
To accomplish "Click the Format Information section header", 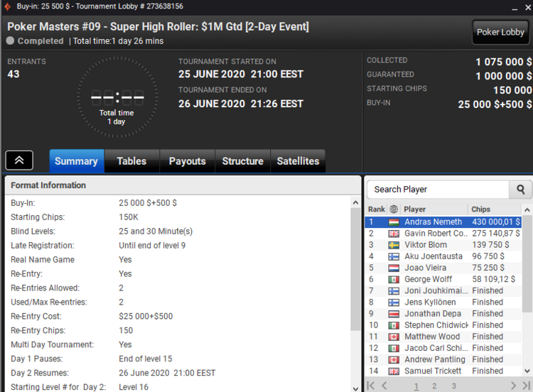I will 183,185.
